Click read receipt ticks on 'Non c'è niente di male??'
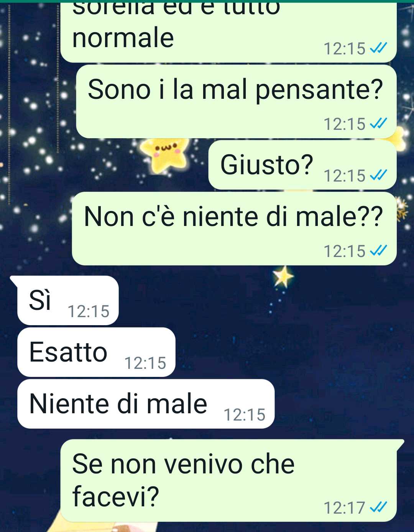 pyautogui.click(x=378, y=250)
